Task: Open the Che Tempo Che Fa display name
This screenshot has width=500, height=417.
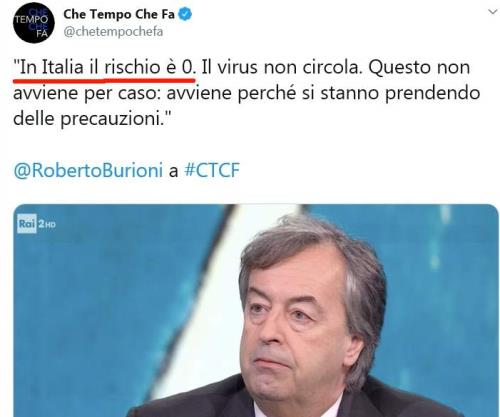Action: (x=119, y=14)
